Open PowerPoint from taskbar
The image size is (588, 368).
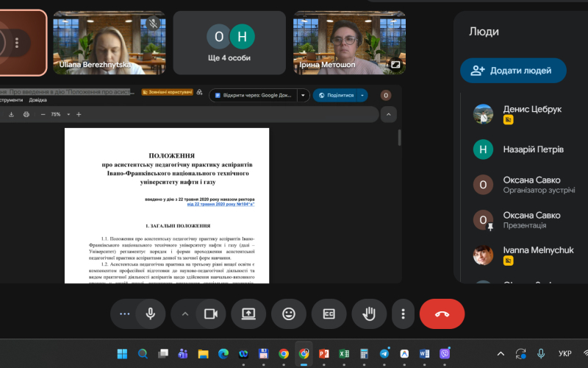pyautogui.click(x=324, y=354)
